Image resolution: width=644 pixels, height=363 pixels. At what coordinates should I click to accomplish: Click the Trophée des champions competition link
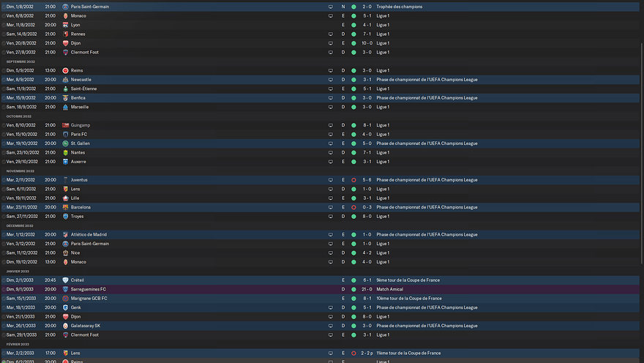pyautogui.click(x=399, y=7)
